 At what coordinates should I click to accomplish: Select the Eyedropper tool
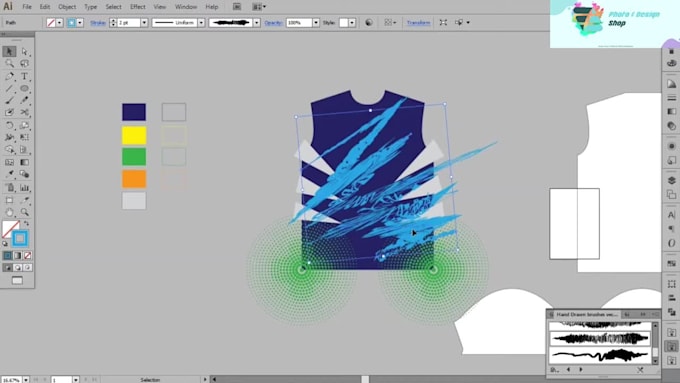pyautogui.click(x=9, y=174)
